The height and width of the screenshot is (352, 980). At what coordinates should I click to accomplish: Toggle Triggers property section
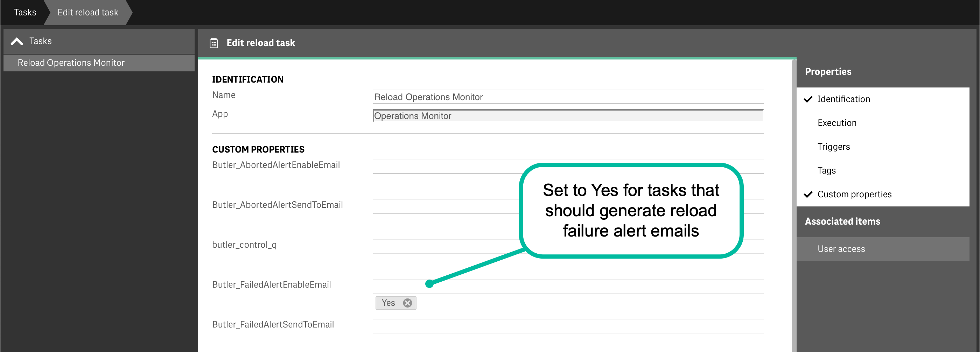click(x=883, y=147)
